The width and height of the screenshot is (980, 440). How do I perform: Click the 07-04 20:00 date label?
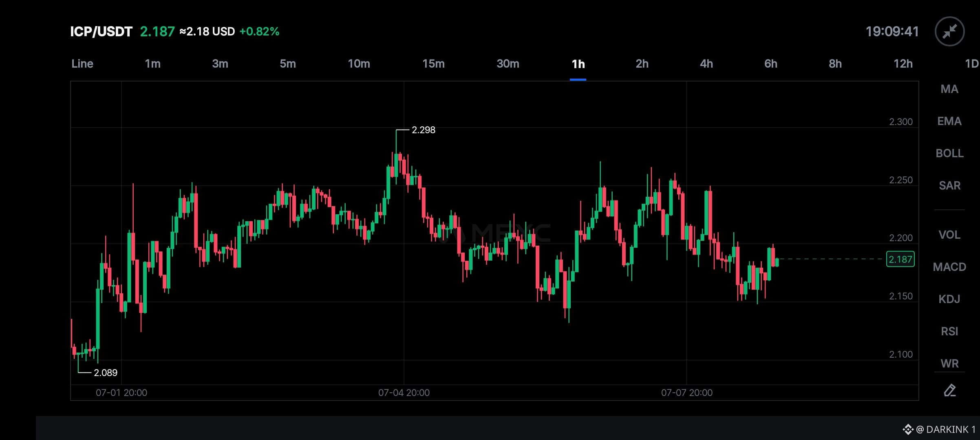(x=404, y=393)
